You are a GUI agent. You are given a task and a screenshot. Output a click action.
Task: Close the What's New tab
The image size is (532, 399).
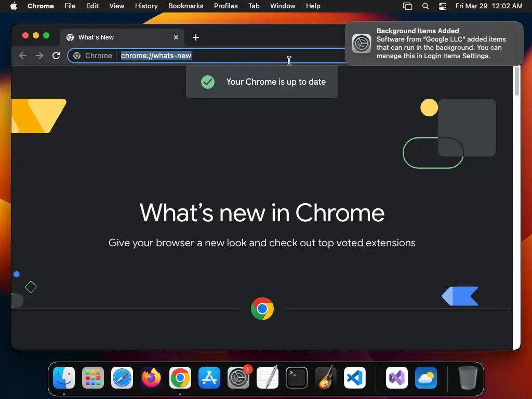(x=176, y=37)
